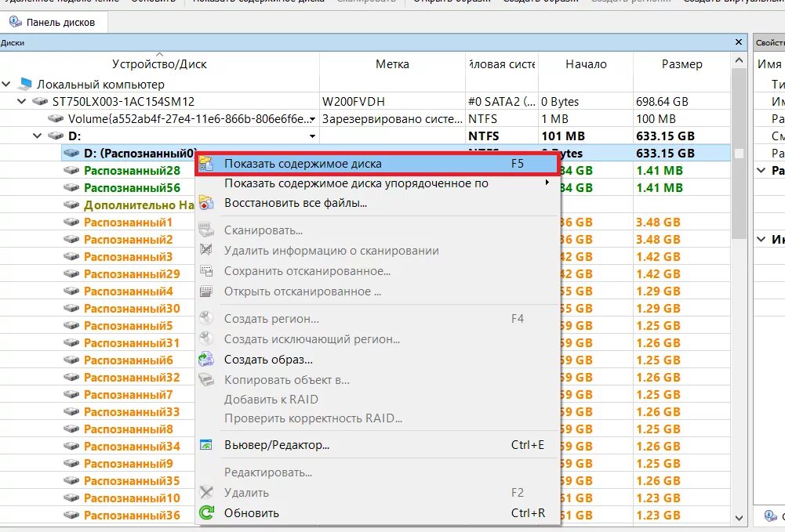Click the '698.64 GB' size cell
This screenshot has height=532, width=785.
[662, 102]
